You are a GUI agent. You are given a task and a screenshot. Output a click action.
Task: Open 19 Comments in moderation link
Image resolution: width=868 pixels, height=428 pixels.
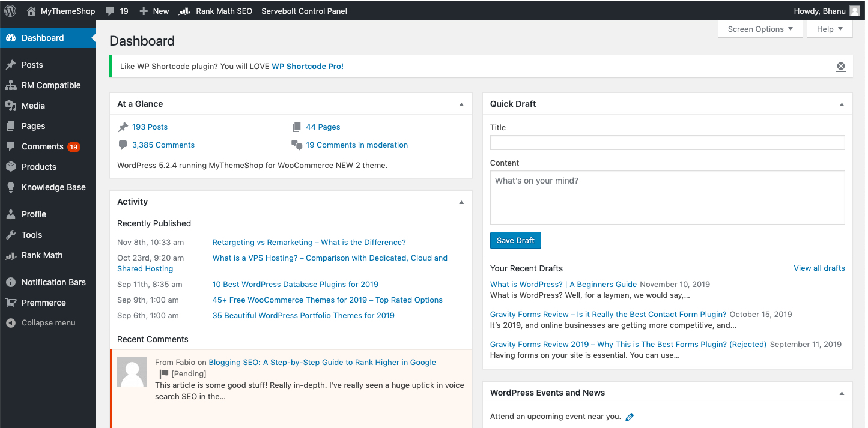[357, 145]
